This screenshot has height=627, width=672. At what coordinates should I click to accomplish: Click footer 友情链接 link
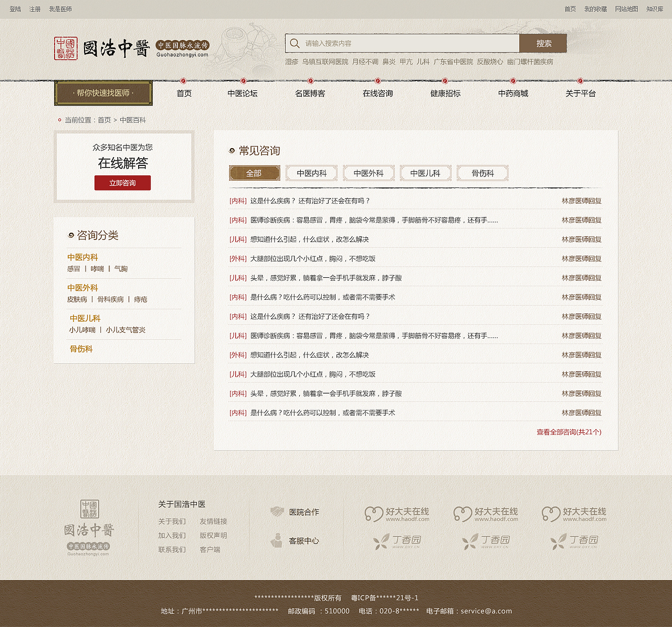pos(213,521)
